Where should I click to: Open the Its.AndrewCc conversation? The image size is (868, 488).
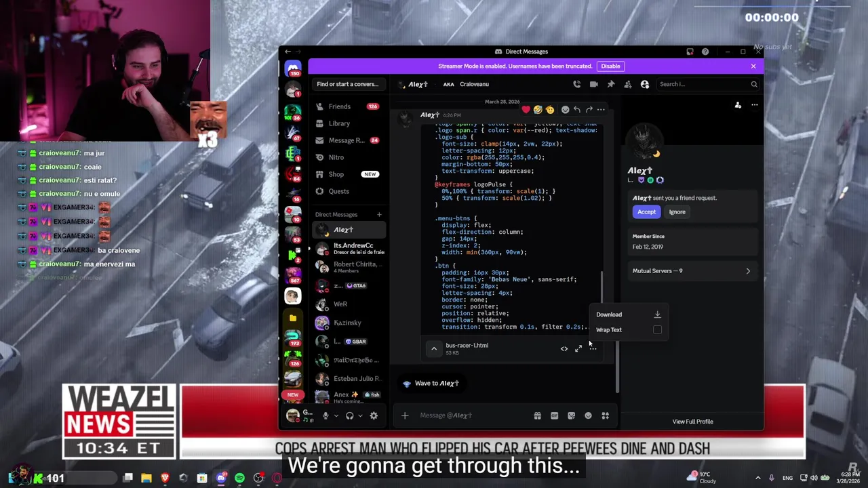(349, 249)
